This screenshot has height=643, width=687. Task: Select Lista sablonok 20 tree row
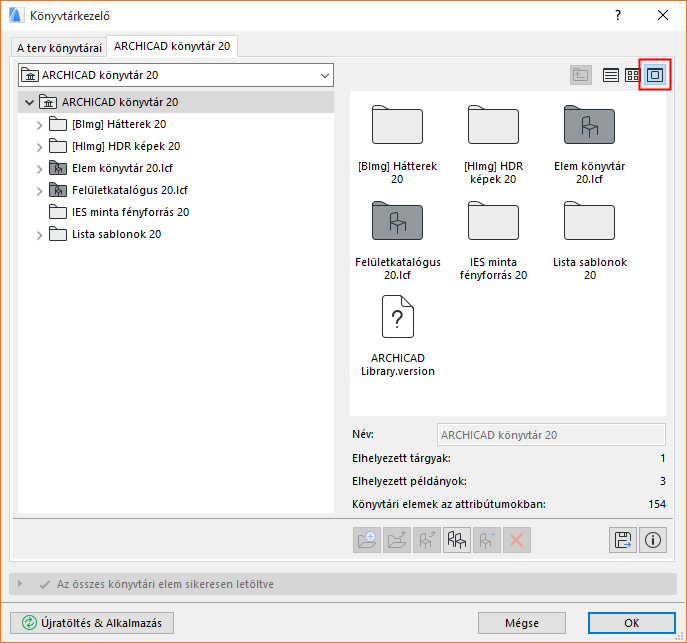pos(176,234)
